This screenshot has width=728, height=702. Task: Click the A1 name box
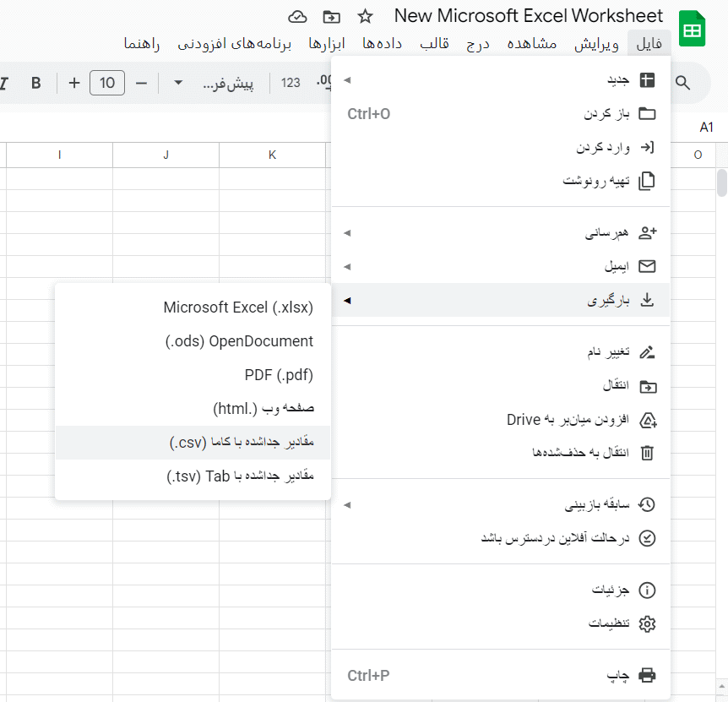pos(706,128)
